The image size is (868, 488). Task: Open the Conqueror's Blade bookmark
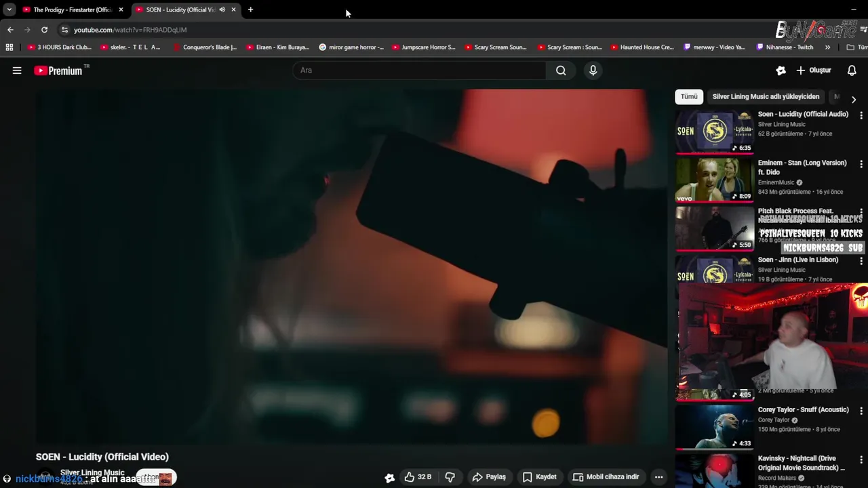[205, 47]
